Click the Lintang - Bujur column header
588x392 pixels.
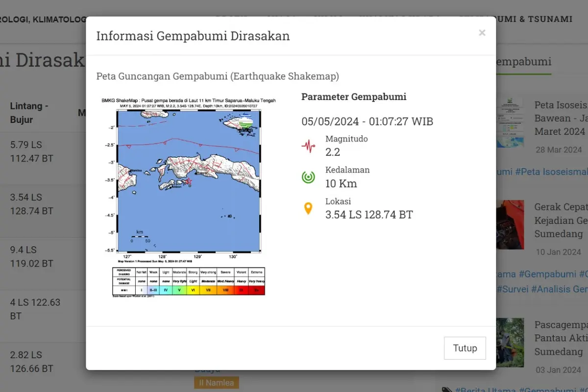[x=29, y=113]
